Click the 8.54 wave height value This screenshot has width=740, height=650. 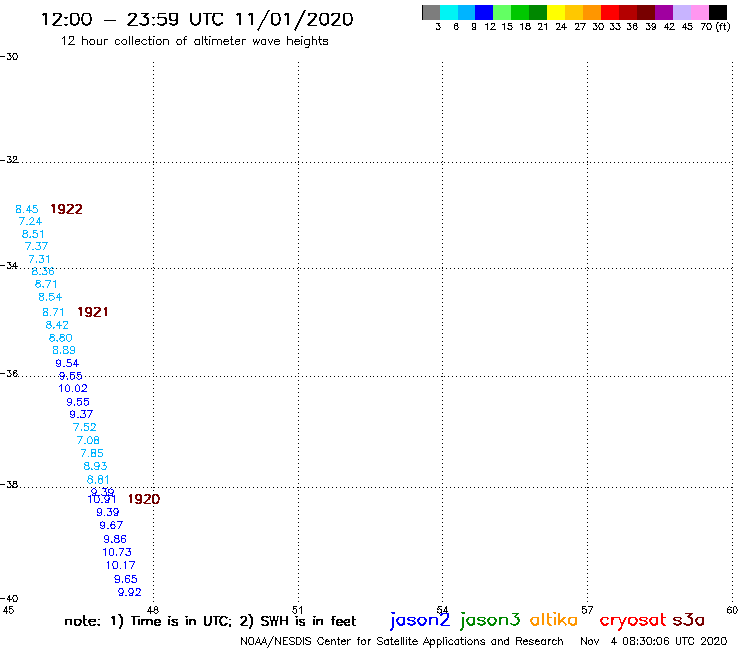pyautogui.click(x=50, y=297)
